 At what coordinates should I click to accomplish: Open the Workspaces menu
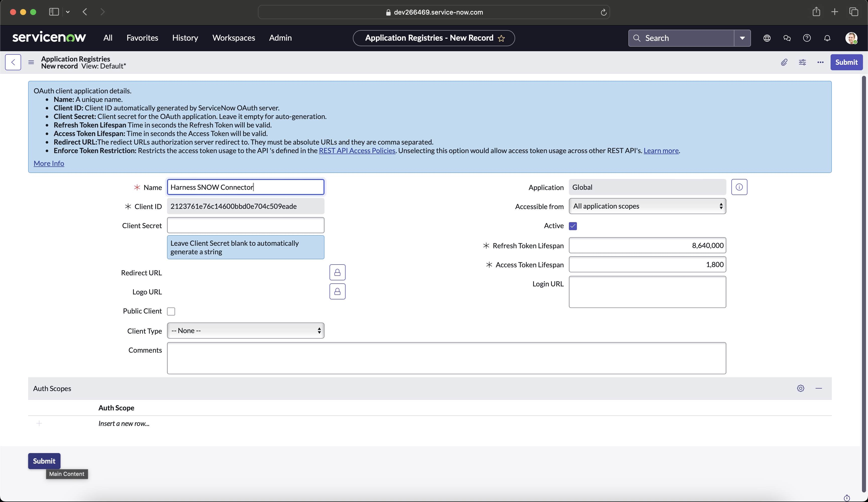click(x=234, y=38)
